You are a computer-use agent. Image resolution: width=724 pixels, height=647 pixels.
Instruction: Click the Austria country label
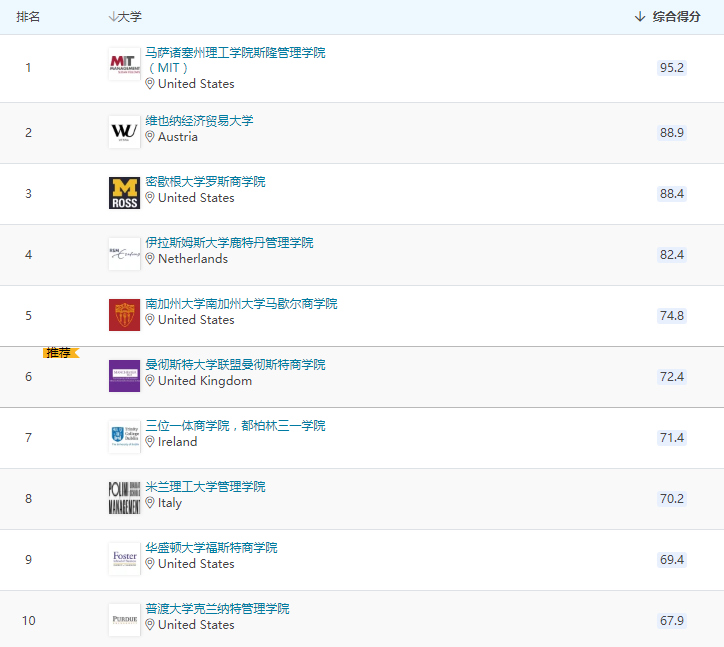178,137
